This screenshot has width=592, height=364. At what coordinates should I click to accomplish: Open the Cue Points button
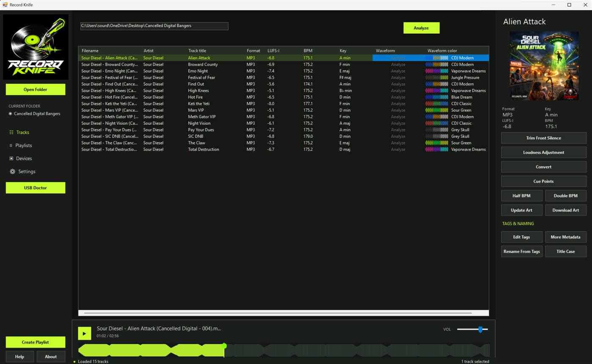pos(544,181)
